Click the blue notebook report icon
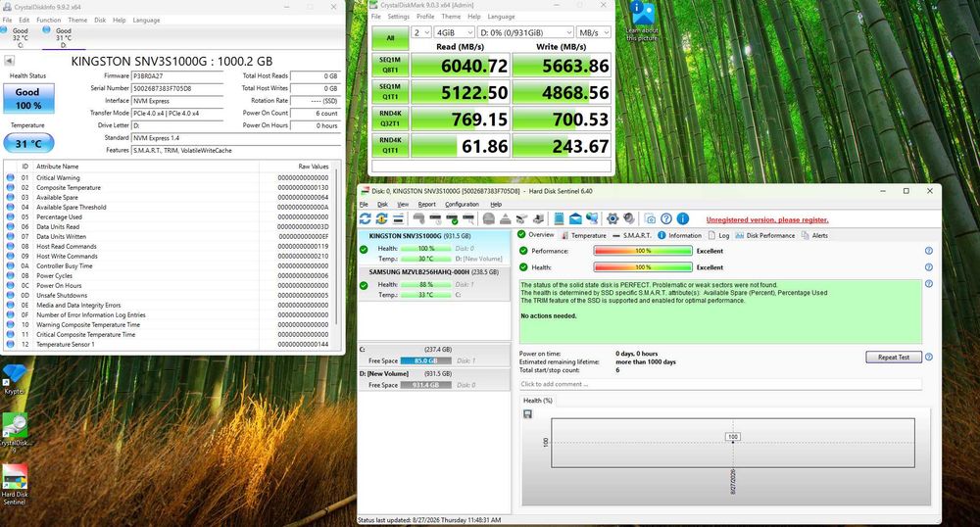 tap(559, 218)
